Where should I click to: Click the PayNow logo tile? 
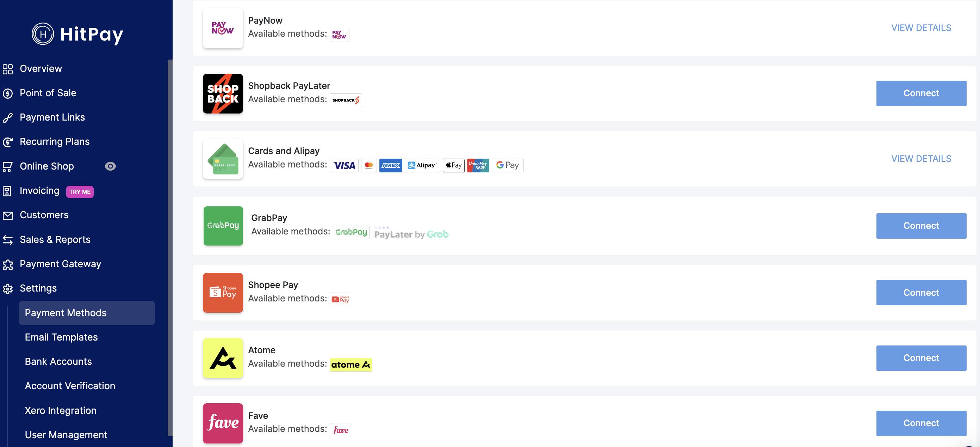pyautogui.click(x=223, y=28)
